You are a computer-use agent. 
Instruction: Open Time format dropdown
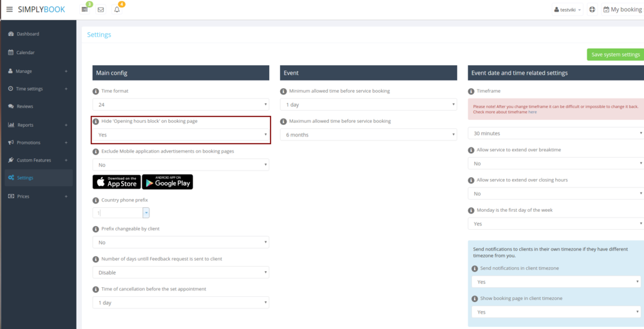[181, 104]
